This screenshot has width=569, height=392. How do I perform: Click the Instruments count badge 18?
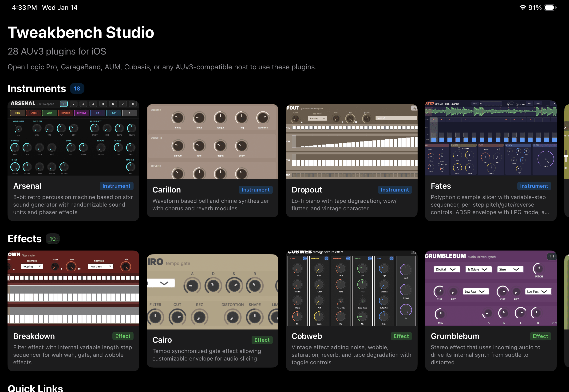(77, 88)
